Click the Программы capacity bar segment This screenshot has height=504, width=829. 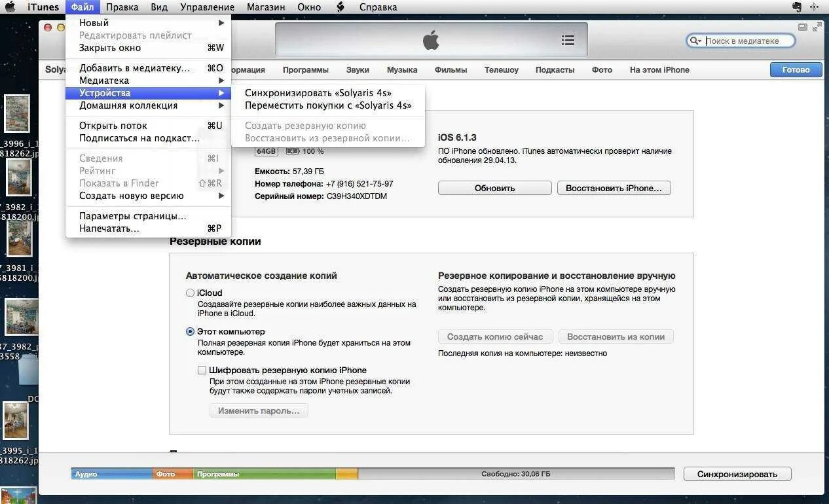(264, 474)
